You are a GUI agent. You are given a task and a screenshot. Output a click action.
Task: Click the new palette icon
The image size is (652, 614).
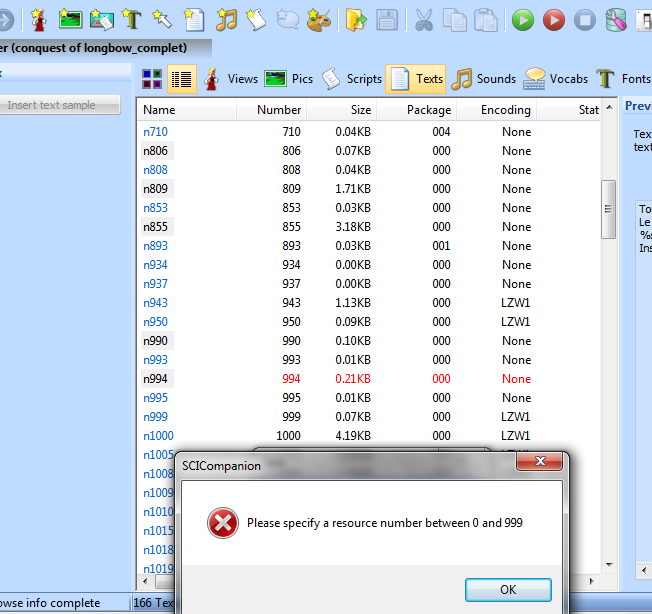(319, 20)
